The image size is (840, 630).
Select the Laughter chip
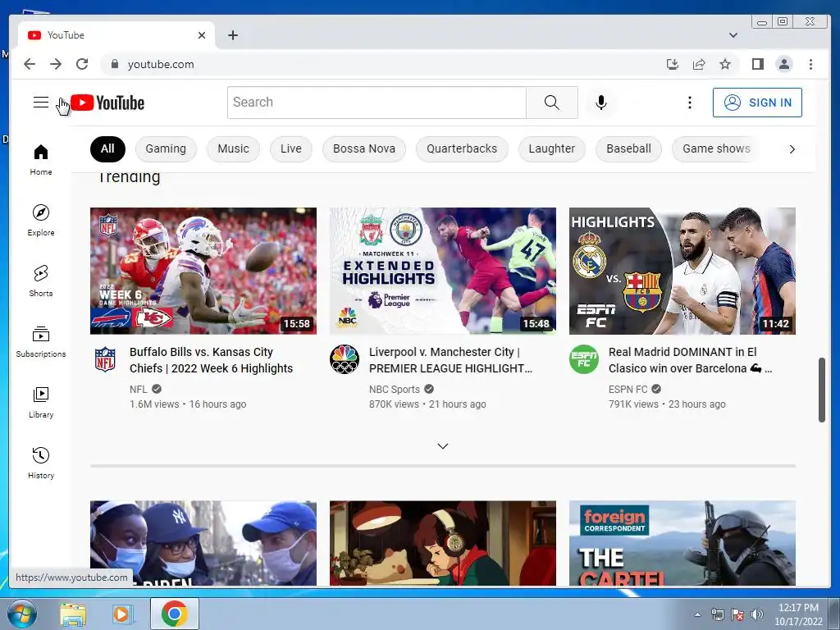[552, 149]
